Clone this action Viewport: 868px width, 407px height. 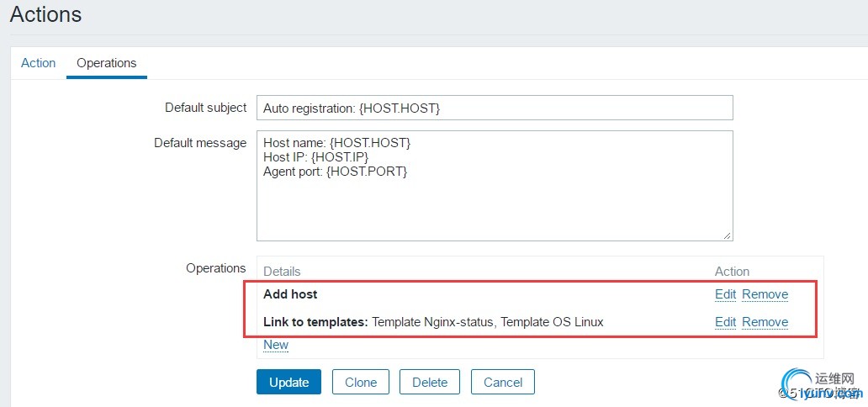pos(361,382)
